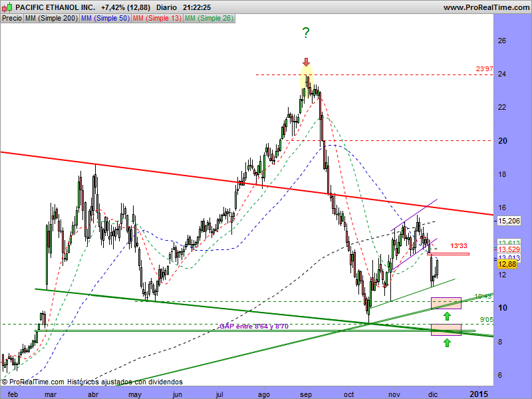Click the Diario timeframe label

pyautogui.click(x=166, y=7)
